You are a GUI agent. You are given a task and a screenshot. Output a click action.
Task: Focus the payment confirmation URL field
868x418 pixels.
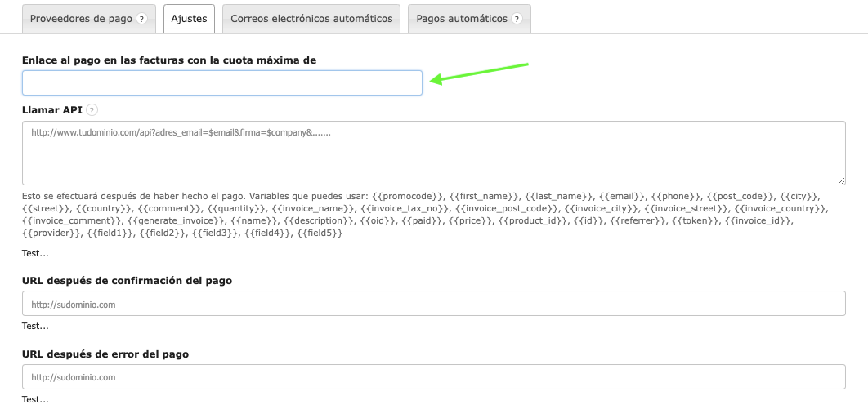(433, 305)
